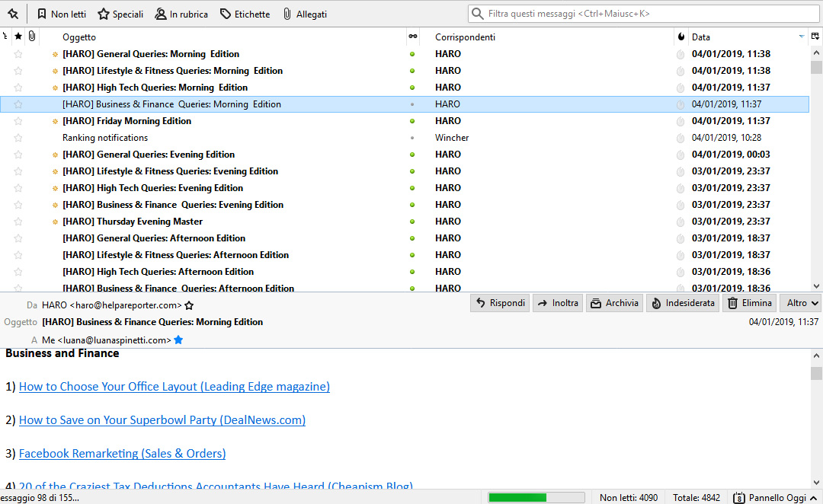Toggle the Non letti quick filter
Image resolution: width=823 pixels, height=504 pixels.
[x=62, y=14]
